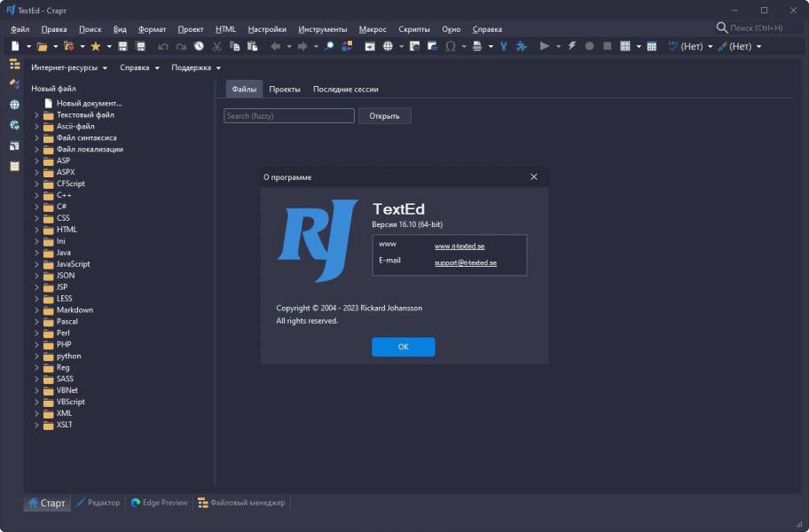
Task: Open the Файл menu
Action: [x=20, y=29]
